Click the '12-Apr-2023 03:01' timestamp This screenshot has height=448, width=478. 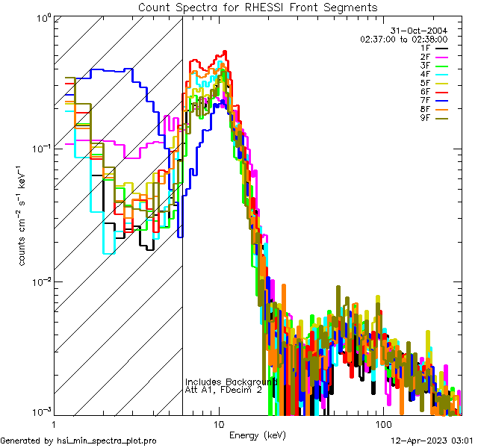[432, 441]
